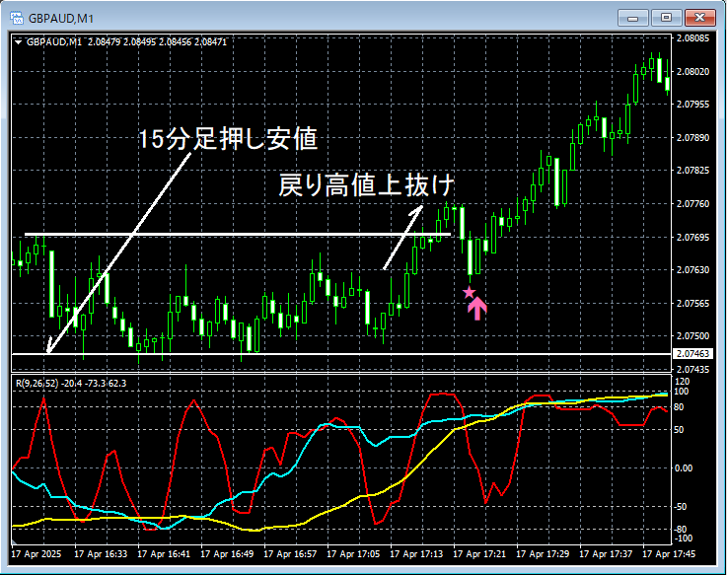Click indicator scale value 0.00
The height and width of the screenshot is (575, 728).
coord(684,468)
